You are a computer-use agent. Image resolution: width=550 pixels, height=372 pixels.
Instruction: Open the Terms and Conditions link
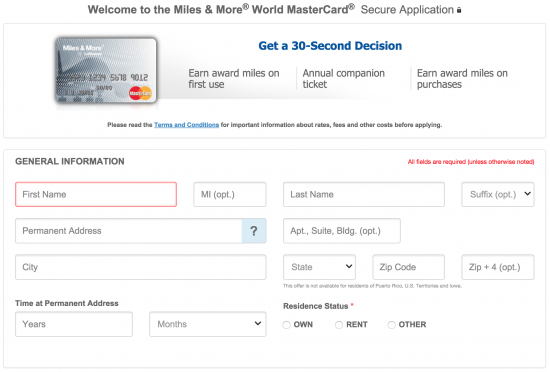(186, 125)
